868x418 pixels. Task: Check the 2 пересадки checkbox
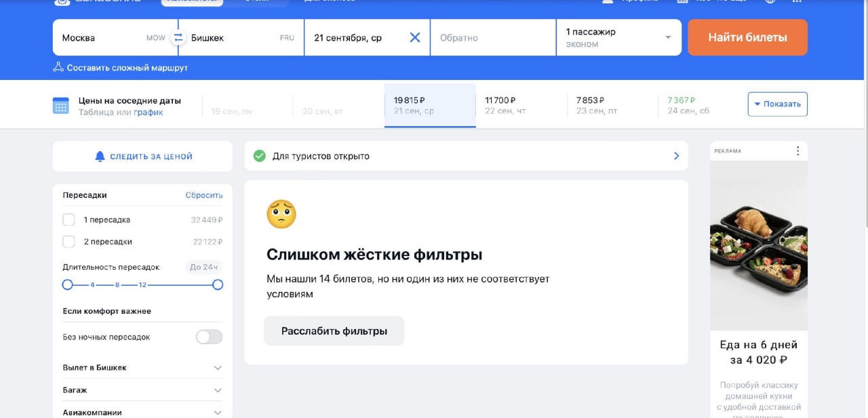(x=68, y=241)
